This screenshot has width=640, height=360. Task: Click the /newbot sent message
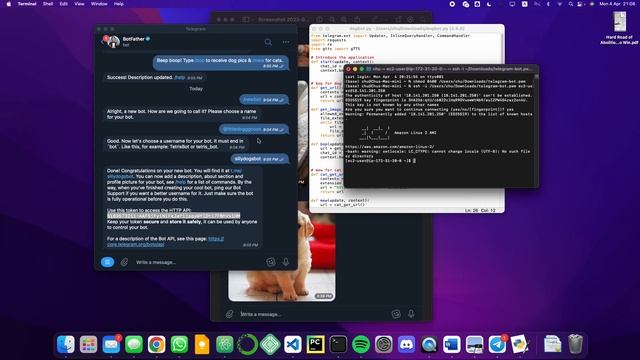pyautogui.click(x=264, y=100)
